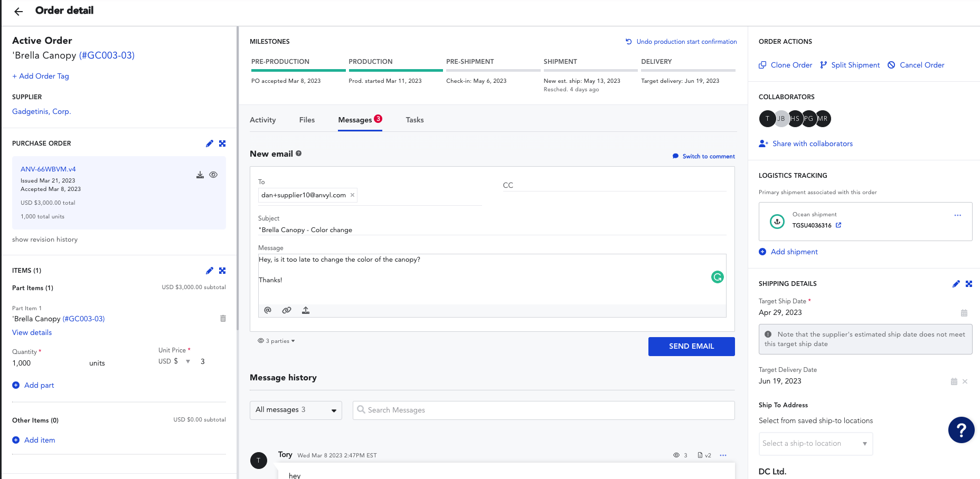Insert a link in the message toolbar

pos(287,310)
